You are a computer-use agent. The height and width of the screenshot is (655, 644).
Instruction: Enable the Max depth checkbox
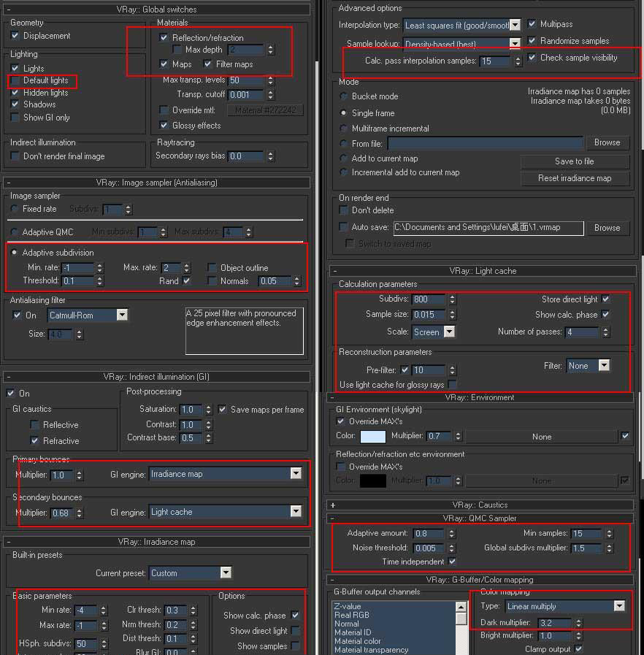click(177, 50)
